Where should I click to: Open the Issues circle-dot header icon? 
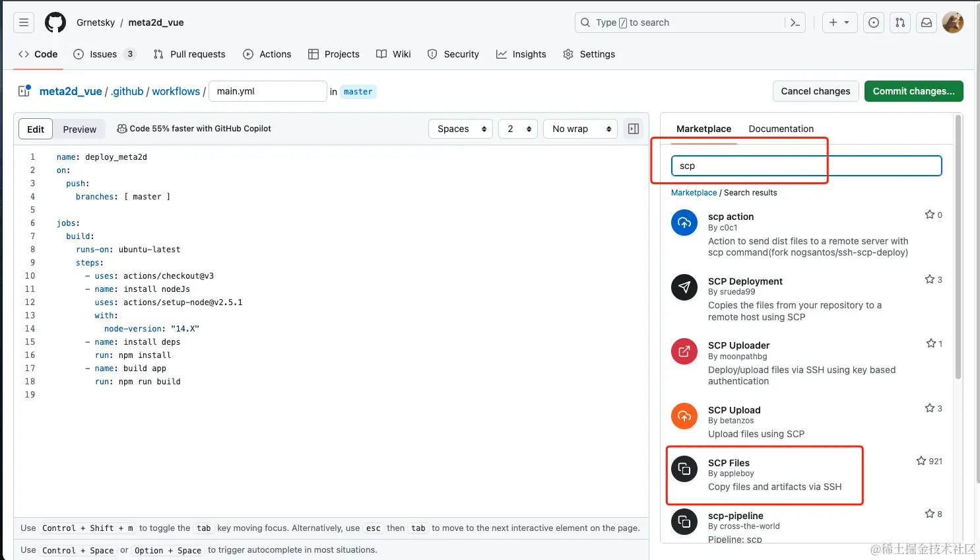tap(874, 22)
